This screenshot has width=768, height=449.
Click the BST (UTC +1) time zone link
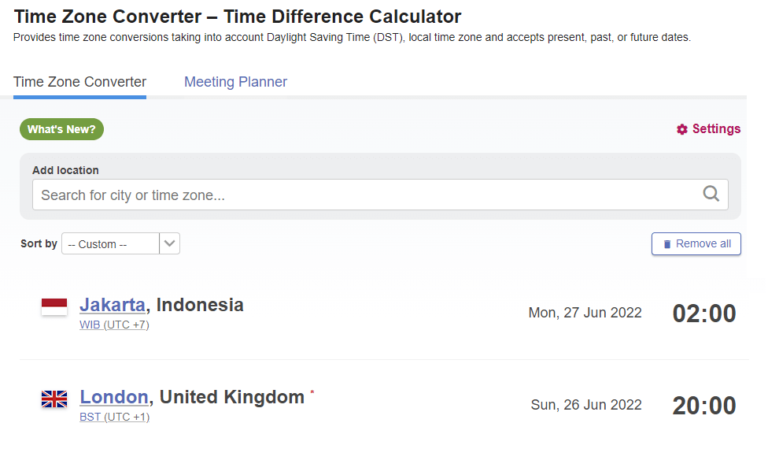click(115, 417)
